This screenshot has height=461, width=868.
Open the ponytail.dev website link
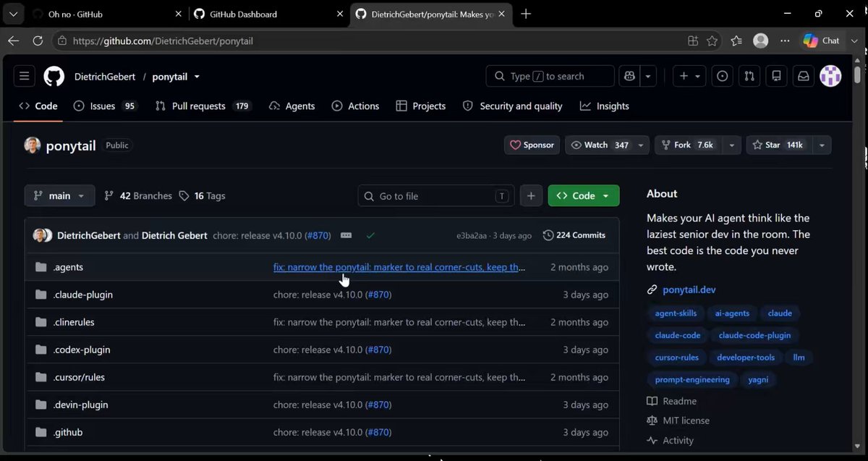tap(689, 289)
